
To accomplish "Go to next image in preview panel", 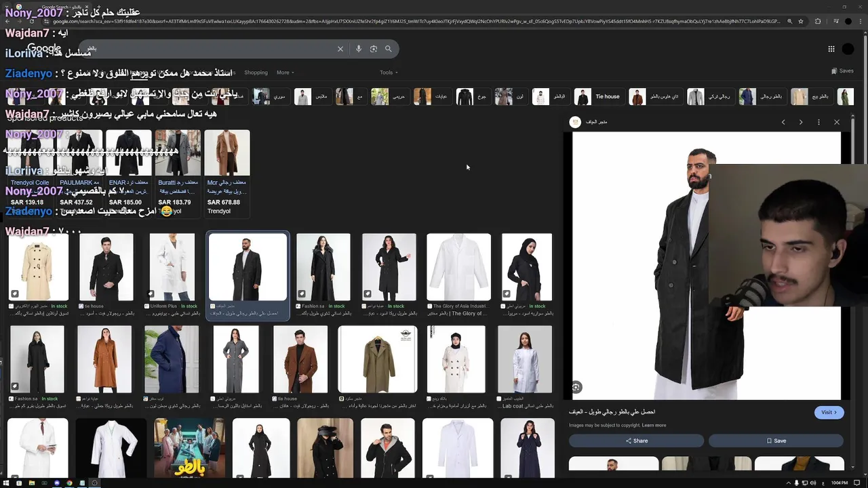I will point(801,122).
